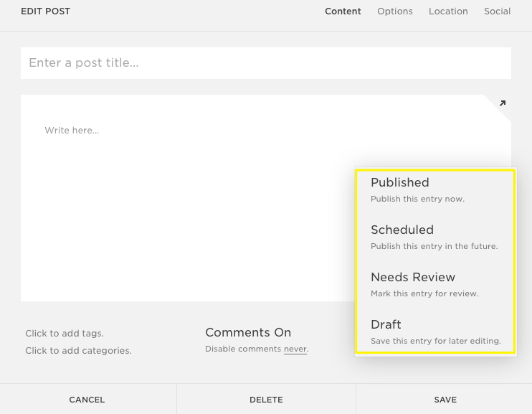This screenshot has width=532, height=414.
Task: Click to add tags
Action: 65,334
